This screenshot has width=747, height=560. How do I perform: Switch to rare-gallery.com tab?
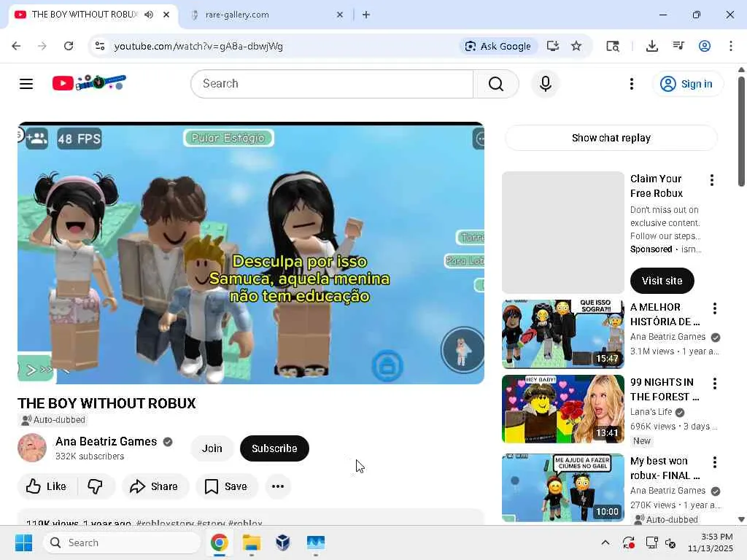[x=237, y=15]
